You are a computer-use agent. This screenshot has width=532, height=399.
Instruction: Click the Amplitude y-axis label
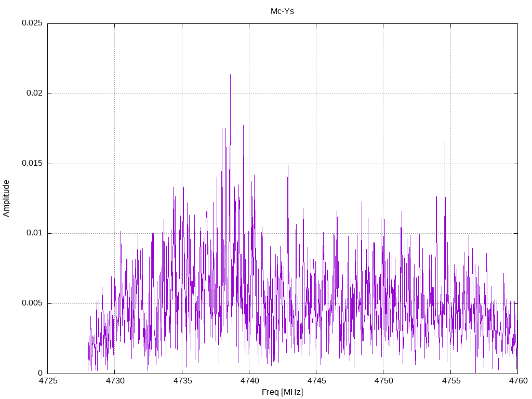[x=6, y=198]
